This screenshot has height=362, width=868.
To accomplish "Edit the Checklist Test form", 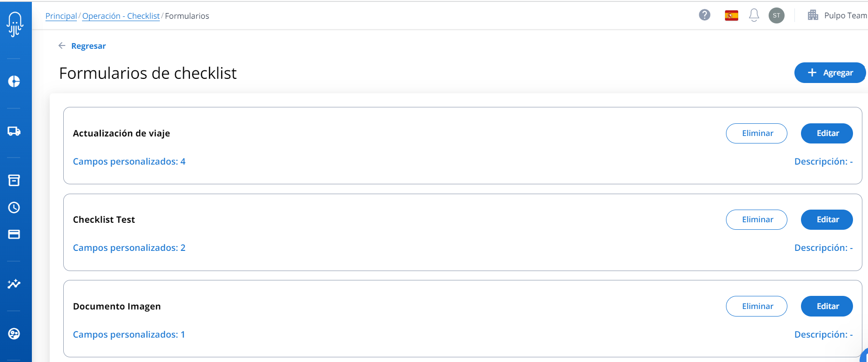I will click(x=827, y=219).
